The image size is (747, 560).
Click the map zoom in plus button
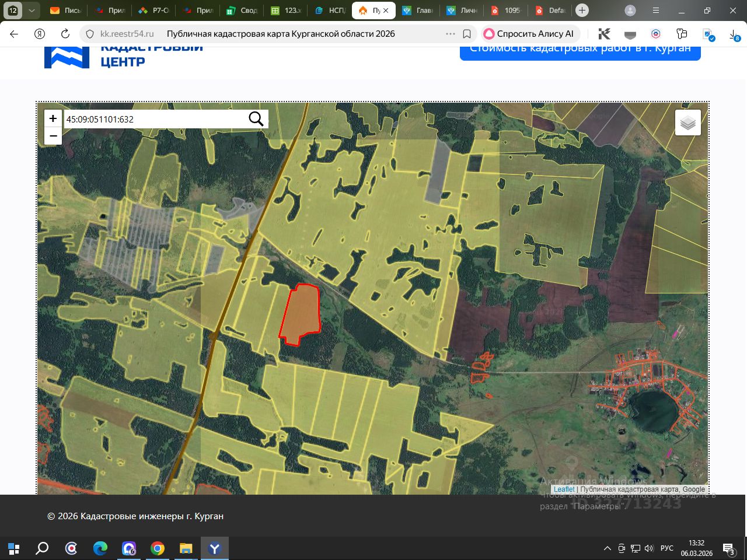pos(53,118)
